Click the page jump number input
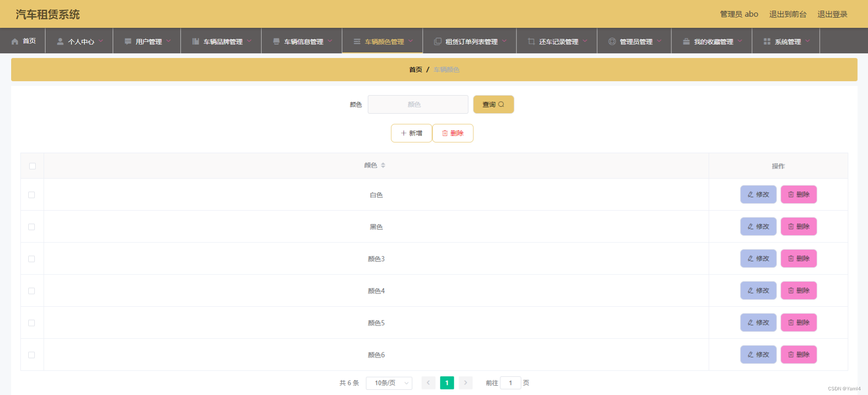The width and height of the screenshot is (868, 395). (x=510, y=383)
